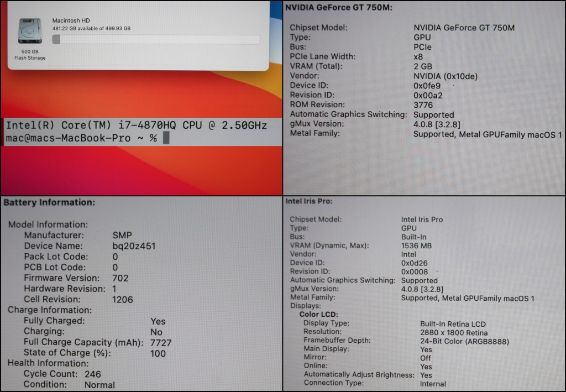
Task: Select the PCIe Lane Width value "x8"
Action: [x=418, y=56]
